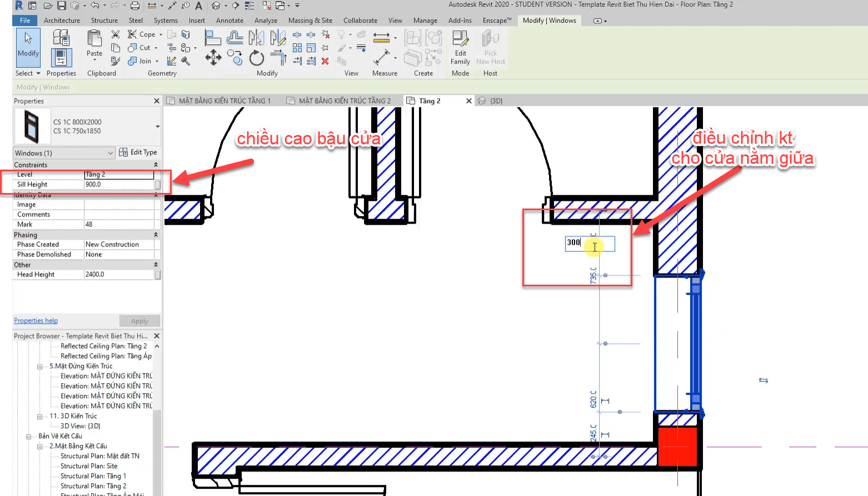868x496 pixels.
Task: Select the Array tool icon
Action: (x=297, y=48)
